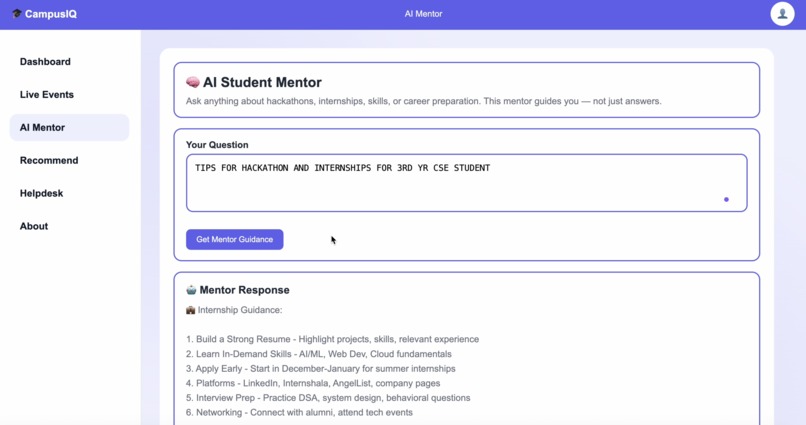The width and height of the screenshot is (806, 425).
Task: Click the Mentor Response heading
Action: pos(244,290)
